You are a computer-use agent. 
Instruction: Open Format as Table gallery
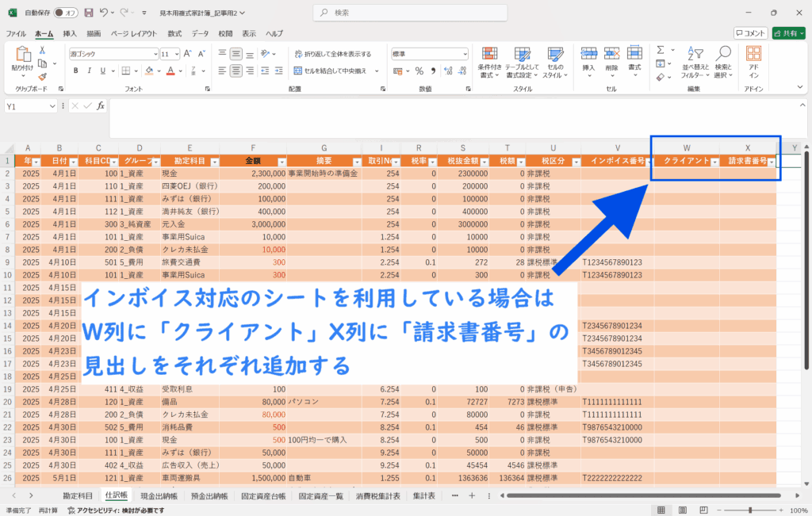[522, 62]
